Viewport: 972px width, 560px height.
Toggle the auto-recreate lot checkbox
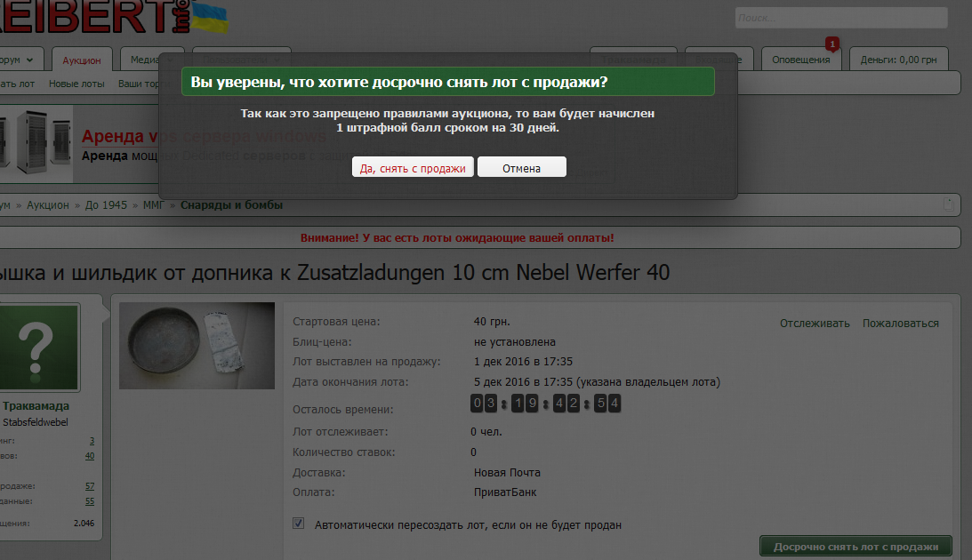coord(298,524)
